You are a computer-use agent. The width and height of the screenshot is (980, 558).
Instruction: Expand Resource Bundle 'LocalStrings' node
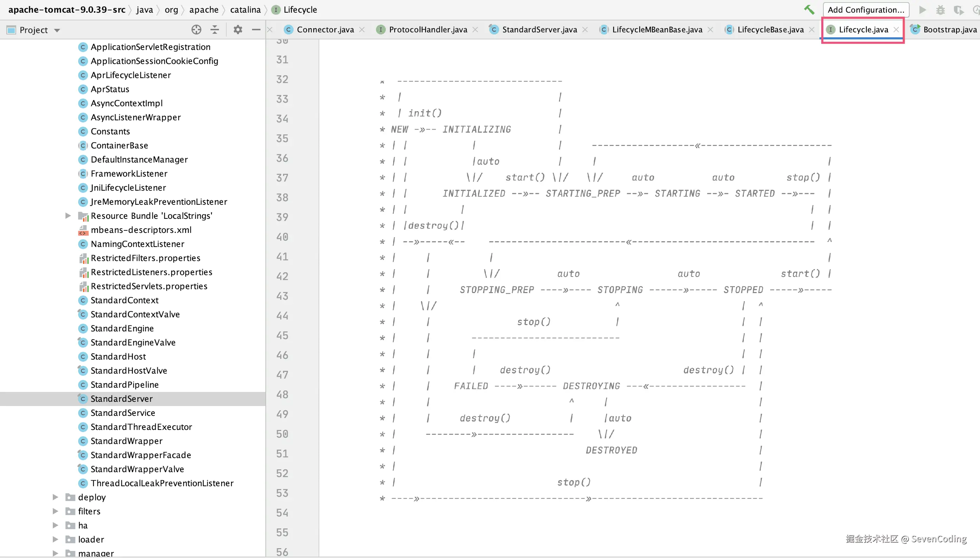coord(68,216)
